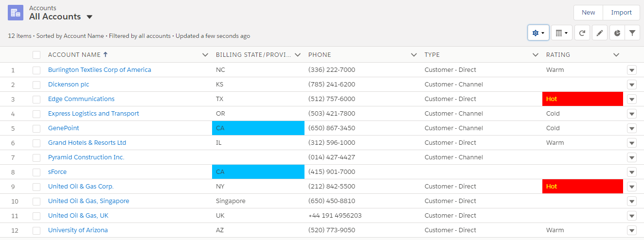The height and width of the screenshot is (240, 644).
Task: Open United Oil & Gas, UK link
Action: click(78, 215)
